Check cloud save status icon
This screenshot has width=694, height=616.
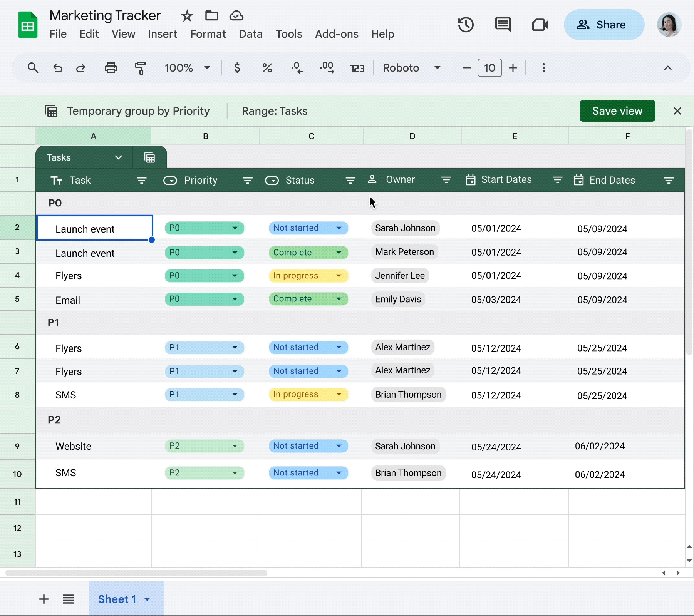pos(236,16)
